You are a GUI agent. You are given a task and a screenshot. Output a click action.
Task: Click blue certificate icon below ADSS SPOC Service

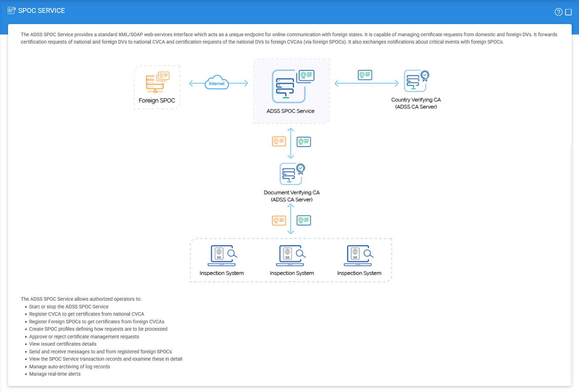[x=304, y=142]
